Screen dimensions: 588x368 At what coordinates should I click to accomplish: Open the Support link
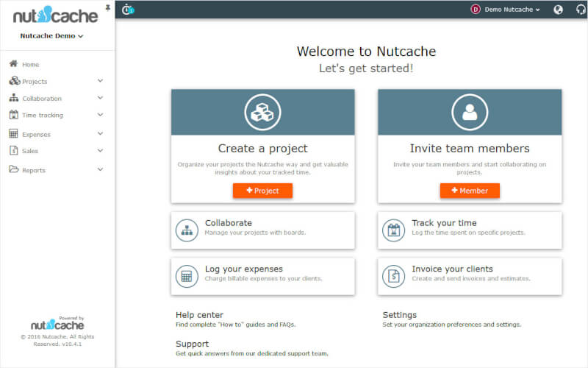pos(192,344)
